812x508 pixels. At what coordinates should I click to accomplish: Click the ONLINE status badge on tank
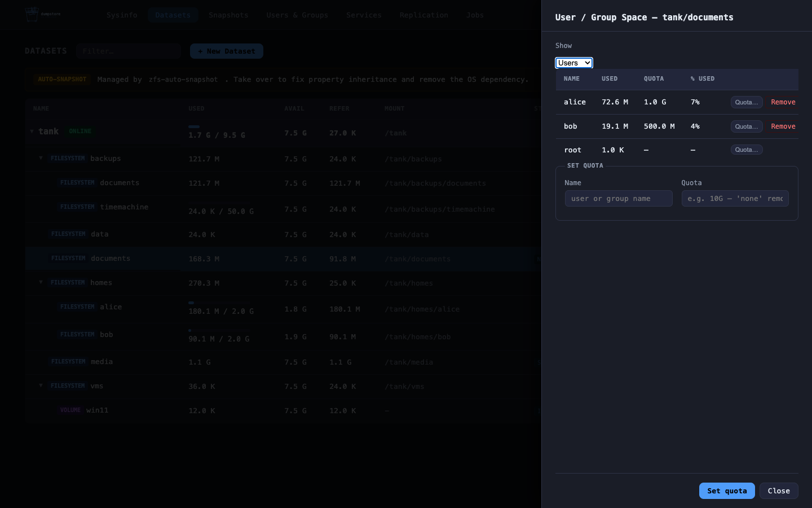click(x=80, y=132)
